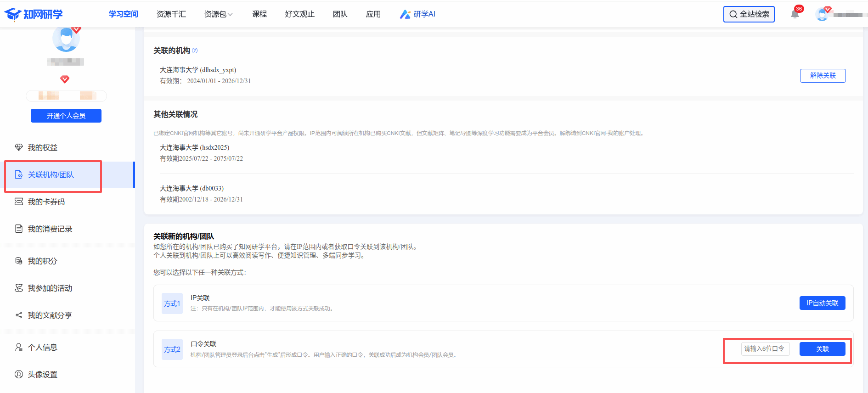Image resolution: width=868 pixels, height=393 pixels.
Task: Click the 6-digit passcode input field
Action: coord(765,349)
